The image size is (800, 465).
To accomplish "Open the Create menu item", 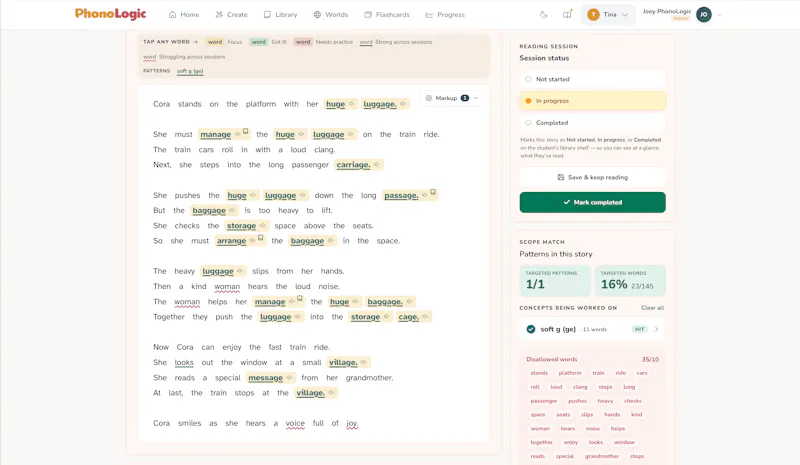I will [x=231, y=15].
